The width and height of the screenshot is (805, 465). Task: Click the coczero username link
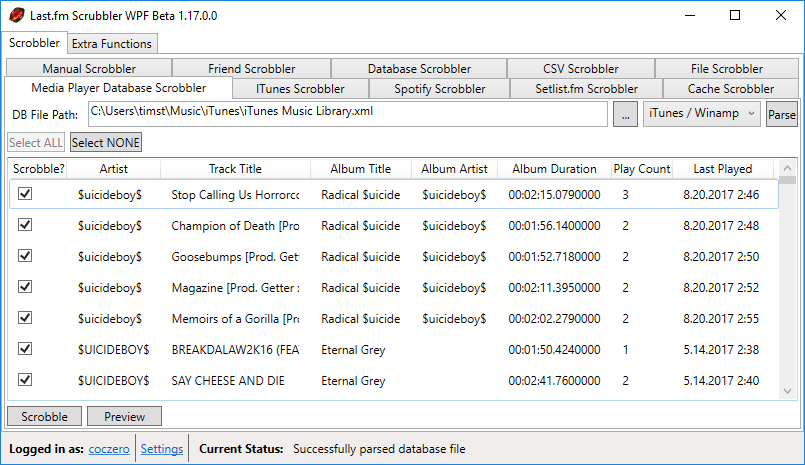[110, 449]
